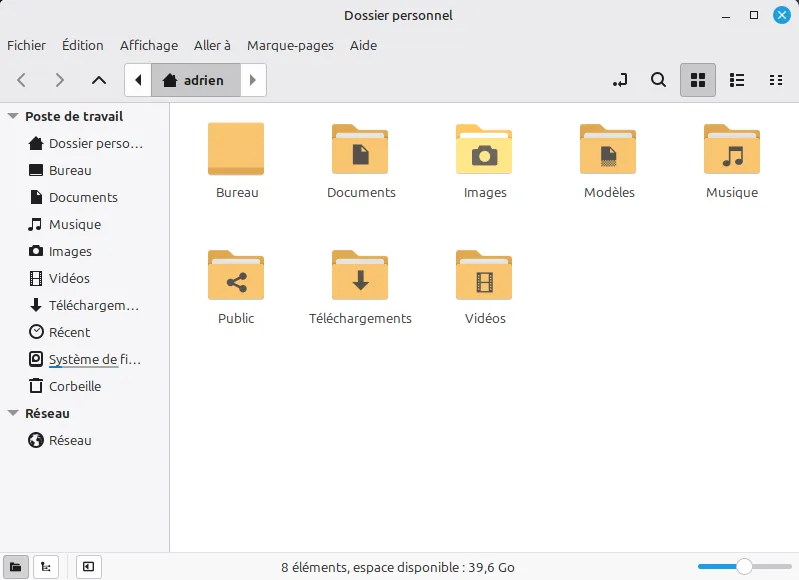The height and width of the screenshot is (580, 799).
Task: Collapse the Réseau section
Action: point(13,413)
